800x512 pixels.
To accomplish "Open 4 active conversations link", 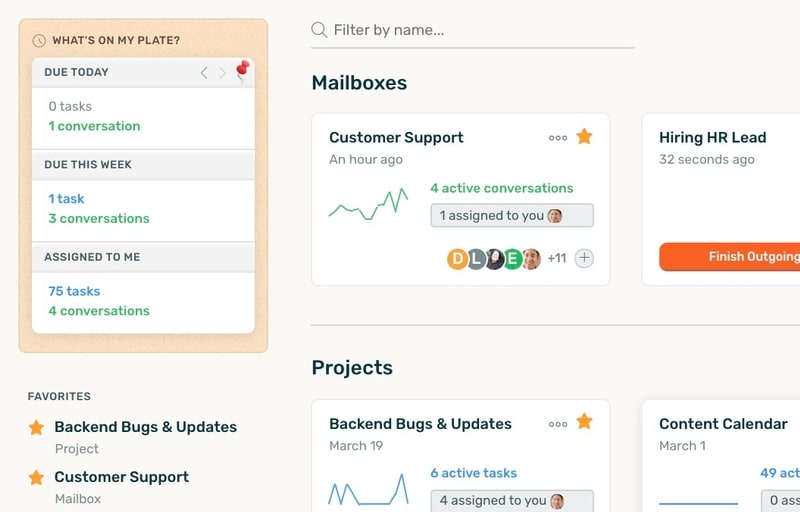I will [x=502, y=188].
